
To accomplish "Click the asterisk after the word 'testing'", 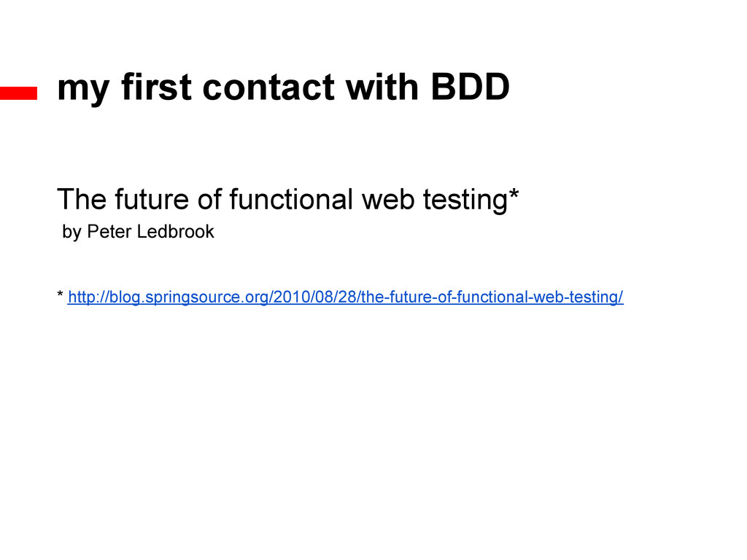I will coord(514,194).
